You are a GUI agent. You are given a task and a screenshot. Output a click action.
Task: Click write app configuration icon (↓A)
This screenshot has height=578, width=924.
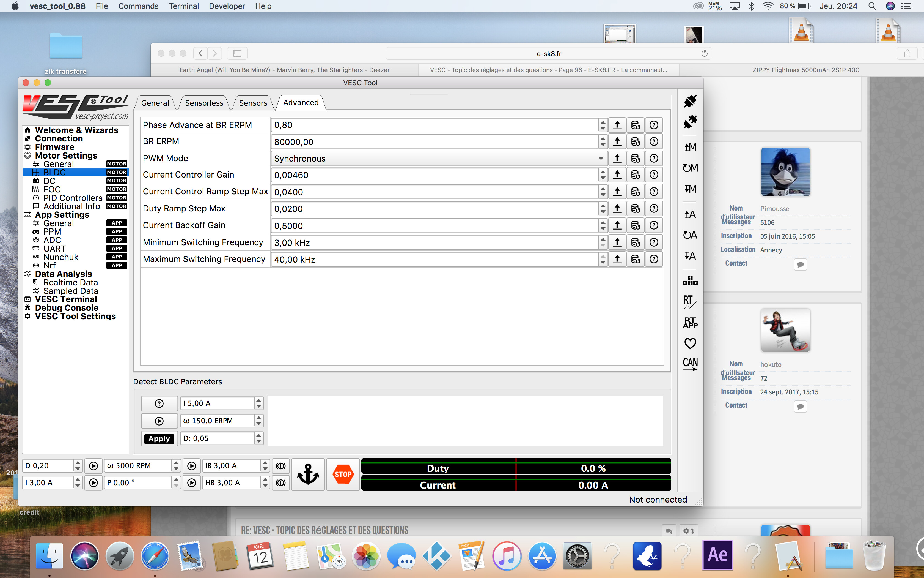coord(690,256)
